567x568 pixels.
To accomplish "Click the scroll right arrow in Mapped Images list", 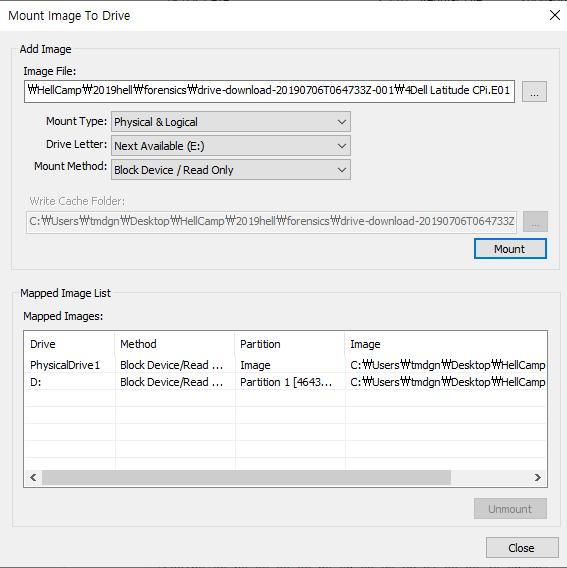I will [538, 477].
